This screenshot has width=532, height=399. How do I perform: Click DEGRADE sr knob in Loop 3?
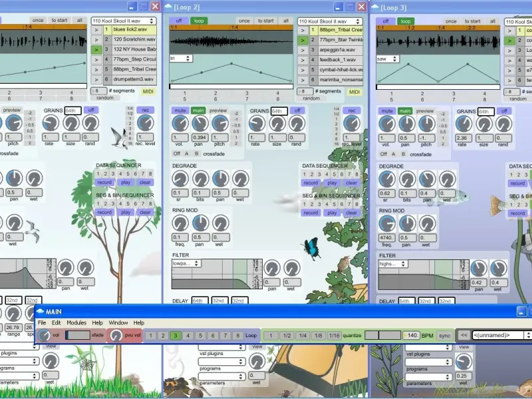pyautogui.click(x=387, y=180)
